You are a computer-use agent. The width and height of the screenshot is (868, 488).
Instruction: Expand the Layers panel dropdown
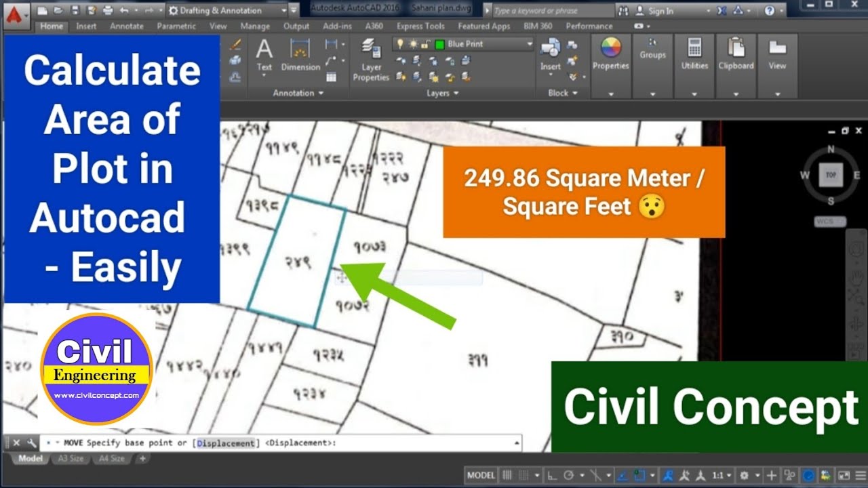pos(443,93)
